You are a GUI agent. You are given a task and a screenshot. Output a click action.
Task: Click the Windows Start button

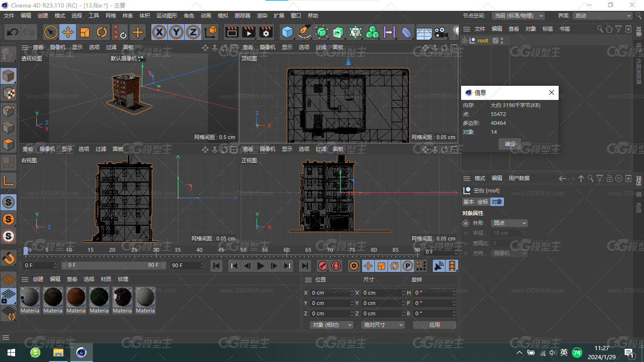click(11, 353)
